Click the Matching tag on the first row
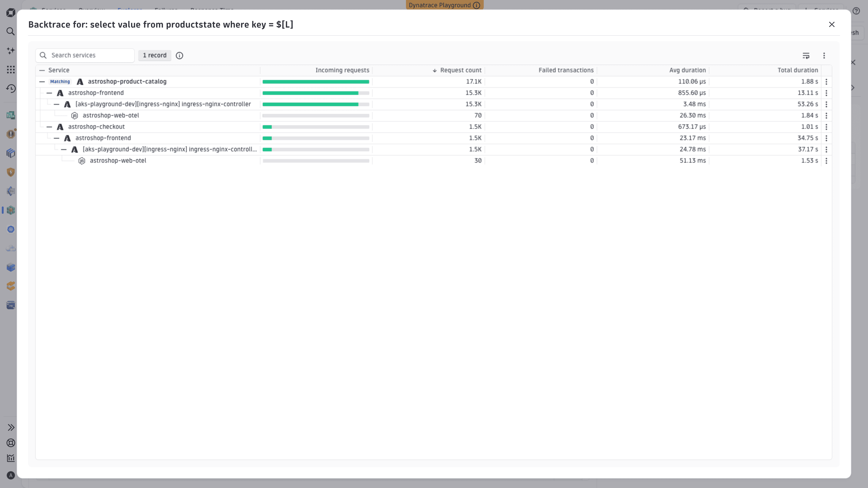 (60, 82)
